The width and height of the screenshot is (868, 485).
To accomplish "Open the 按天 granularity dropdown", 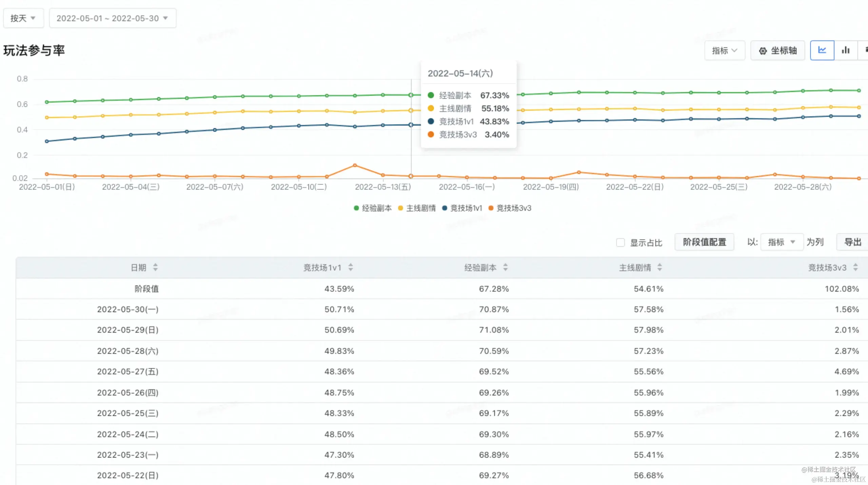I will tap(23, 18).
